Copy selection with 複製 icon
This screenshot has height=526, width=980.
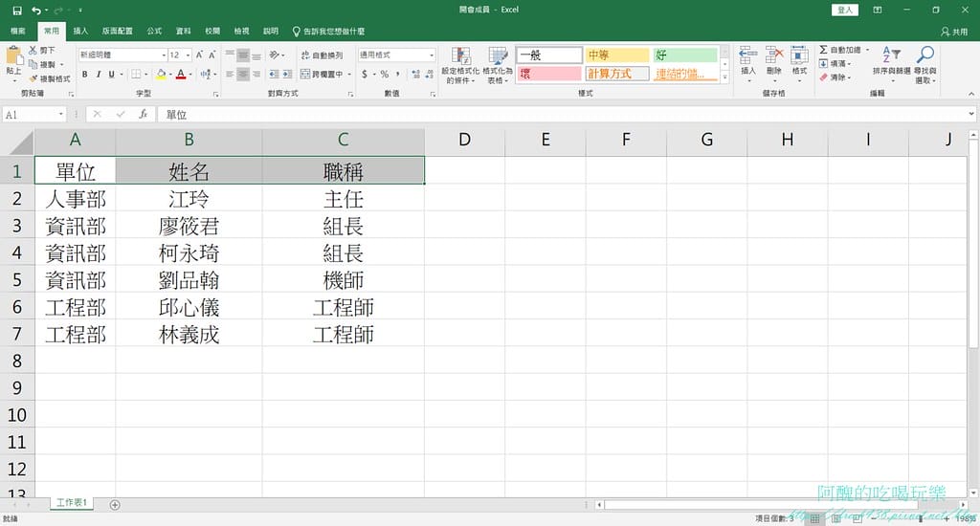click(x=33, y=64)
